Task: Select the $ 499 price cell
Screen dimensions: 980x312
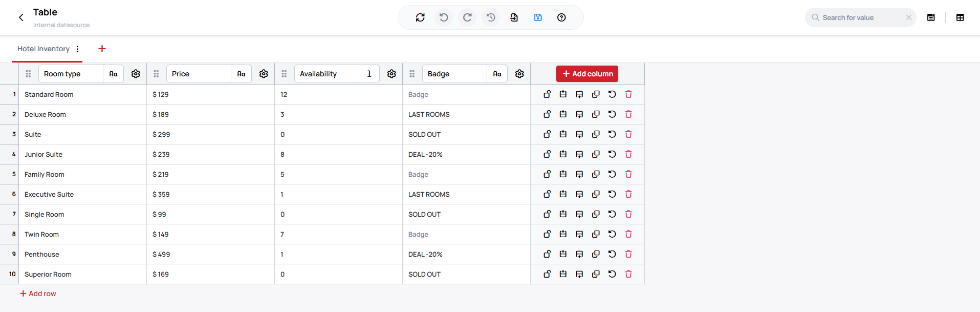Action: [211, 254]
